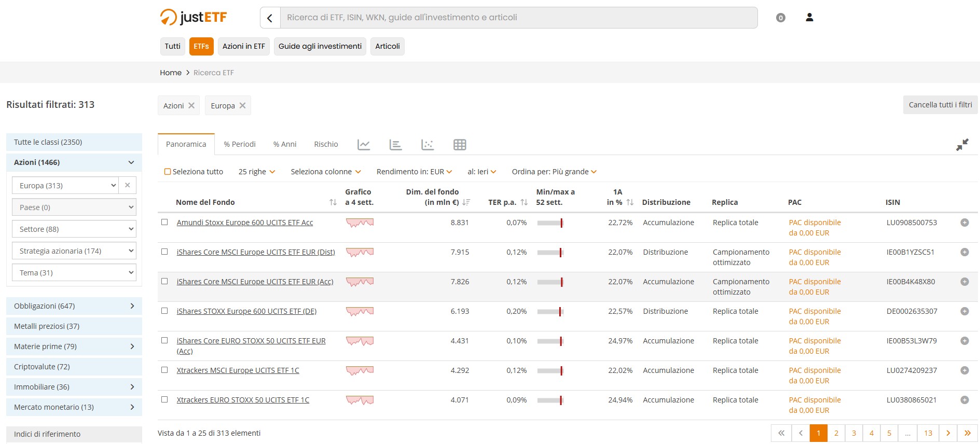Change the 25 righe rows setting

pyautogui.click(x=257, y=172)
